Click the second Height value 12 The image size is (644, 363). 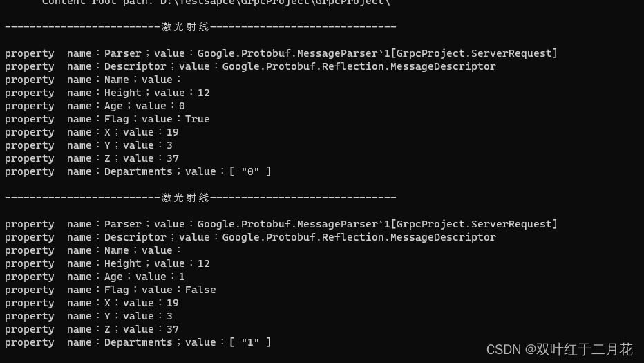(x=203, y=263)
